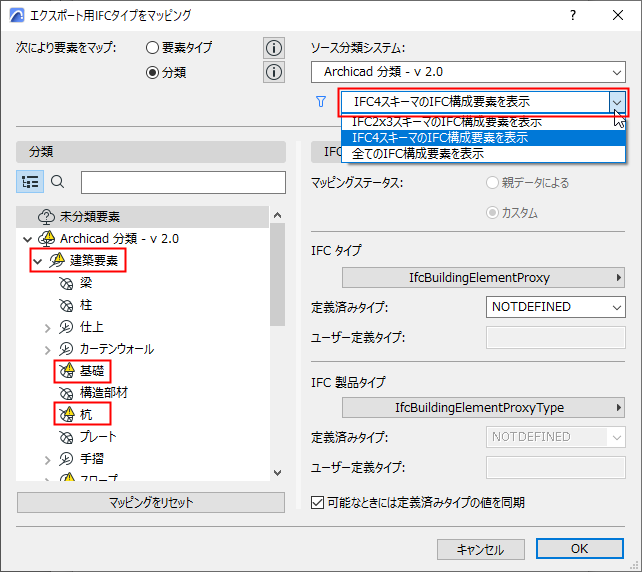
Task: Click the icon next to プレート
Action: (66, 437)
